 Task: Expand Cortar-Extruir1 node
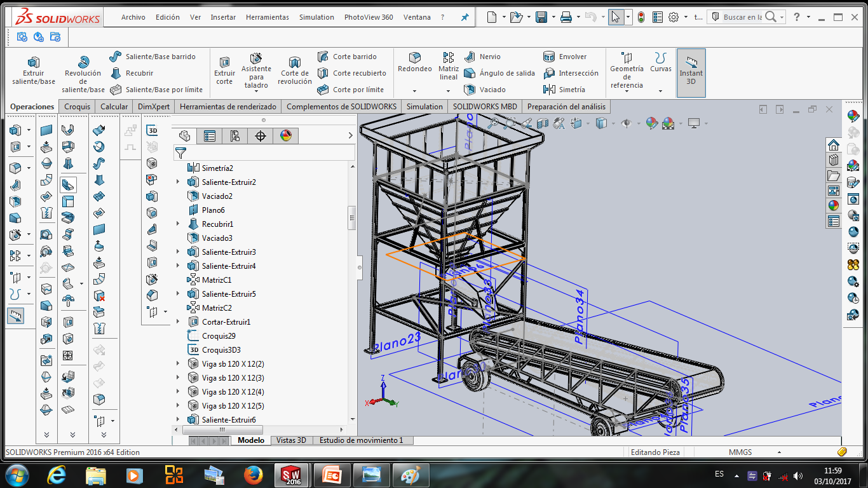(178, 322)
